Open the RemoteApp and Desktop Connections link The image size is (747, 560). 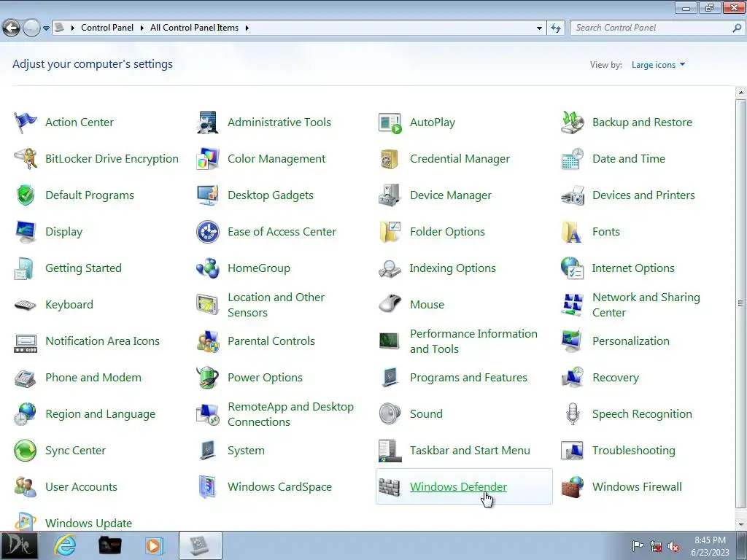tap(290, 414)
